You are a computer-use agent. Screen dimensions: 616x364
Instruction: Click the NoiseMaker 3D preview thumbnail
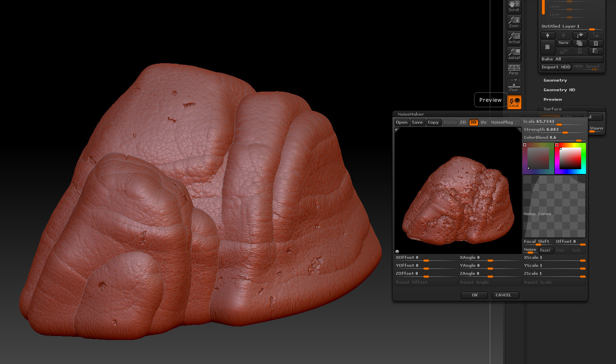[x=458, y=190]
